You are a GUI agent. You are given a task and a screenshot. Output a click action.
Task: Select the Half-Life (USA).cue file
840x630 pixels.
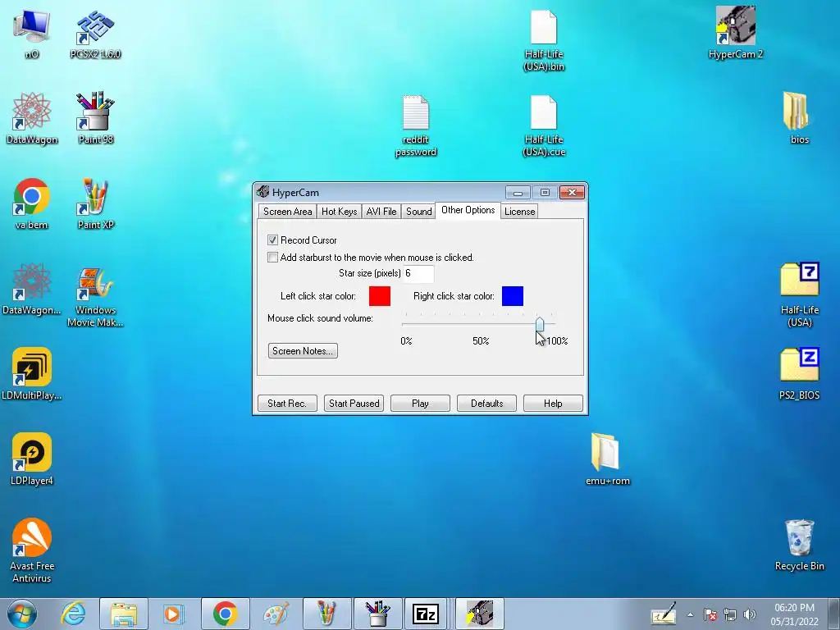tap(544, 126)
